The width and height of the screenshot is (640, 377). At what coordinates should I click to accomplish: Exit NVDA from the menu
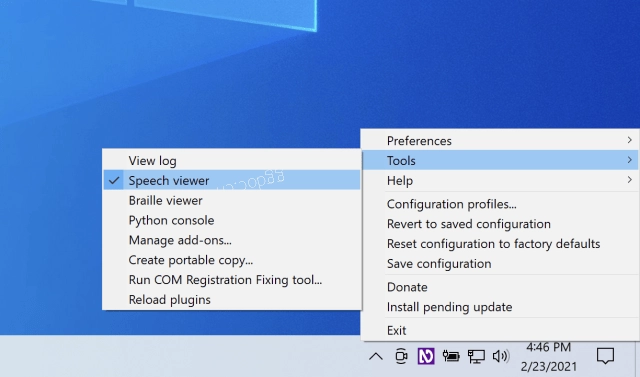pos(500,330)
